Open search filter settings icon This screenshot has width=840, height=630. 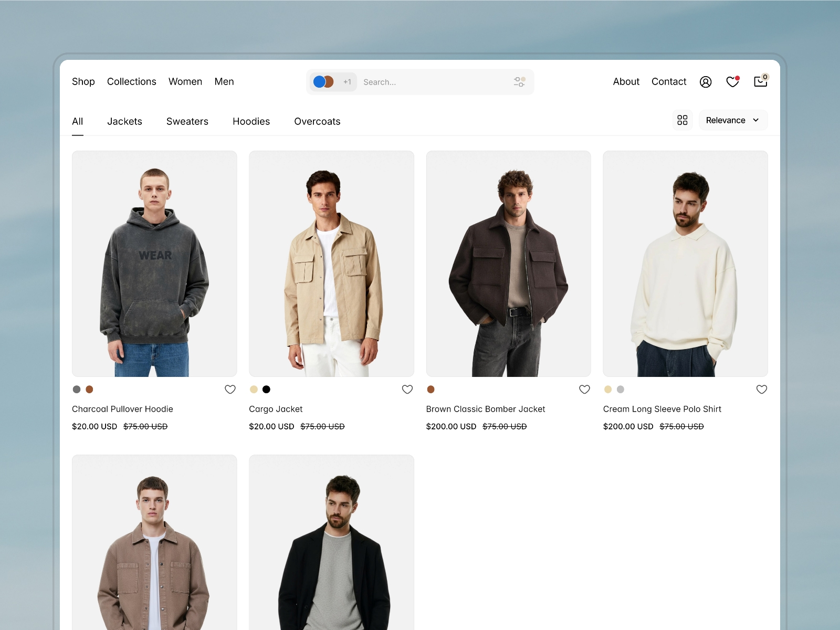coord(519,82)
